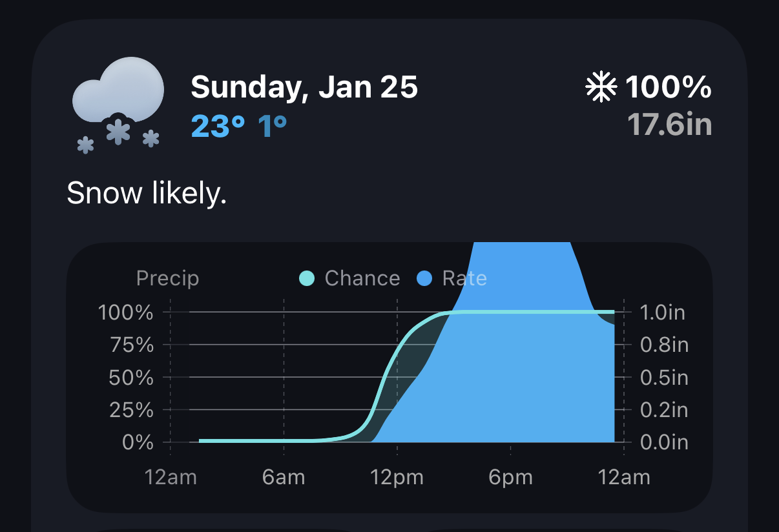Image resolution: width=779 pixels, height=532 pixels.
Task: Click the 12pm time axis label
Action: [x=397, y=478]
